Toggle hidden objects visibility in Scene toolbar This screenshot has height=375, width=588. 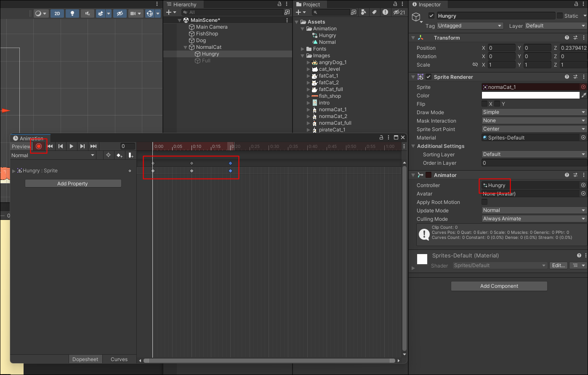[120, 13]
